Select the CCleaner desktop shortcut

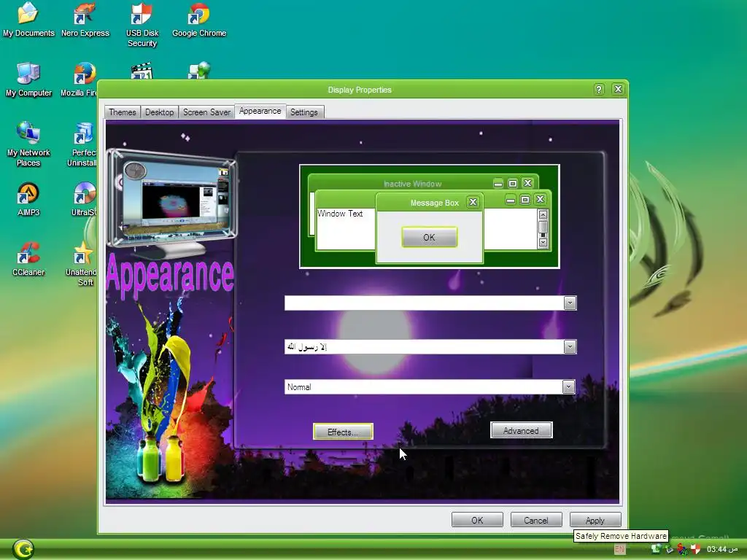28,260
